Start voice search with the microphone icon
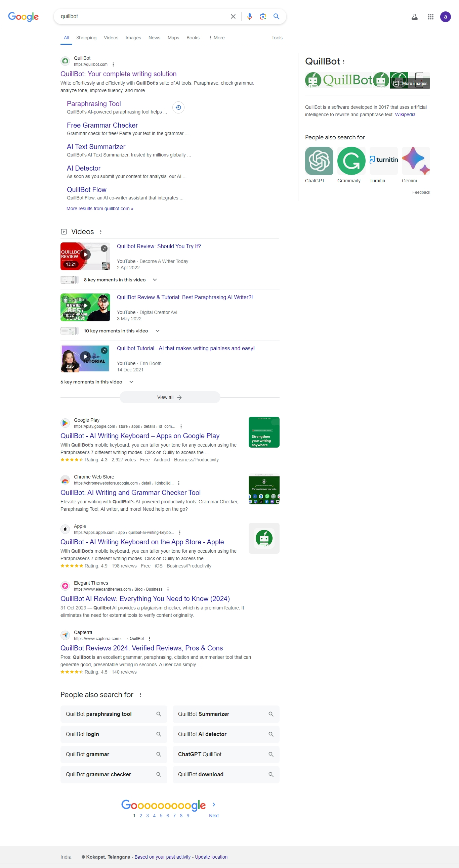Image resolution: width=459 pixels, height=868 pixels. tap(249, 16)
